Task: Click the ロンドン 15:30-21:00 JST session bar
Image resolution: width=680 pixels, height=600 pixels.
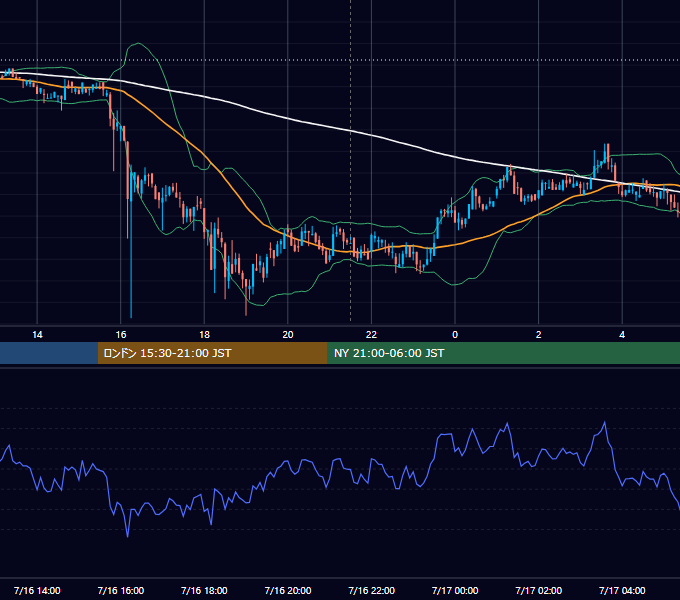Action: (x=212, y=353)
